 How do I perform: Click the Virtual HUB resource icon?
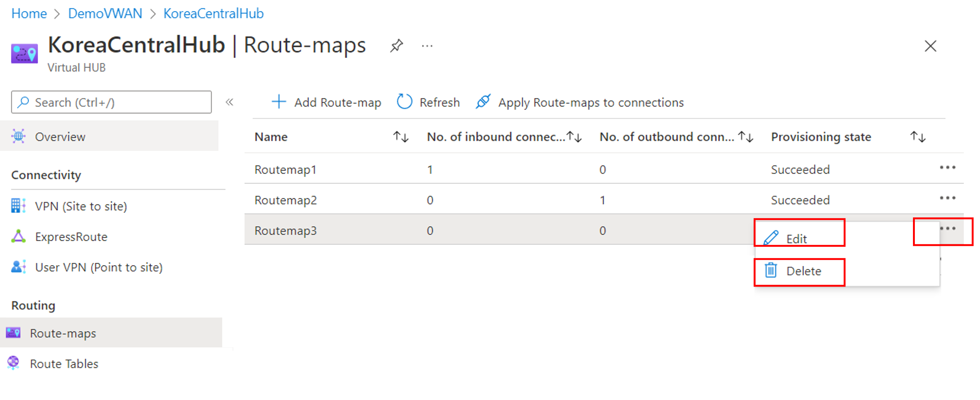[x=24, y=53]
